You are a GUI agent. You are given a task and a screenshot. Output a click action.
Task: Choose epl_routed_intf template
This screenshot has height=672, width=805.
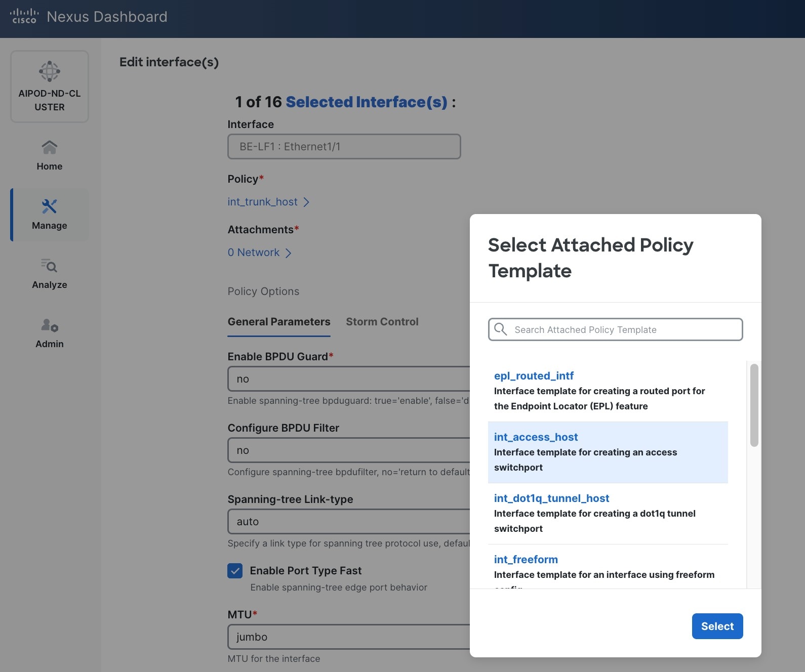coord(608,391)
